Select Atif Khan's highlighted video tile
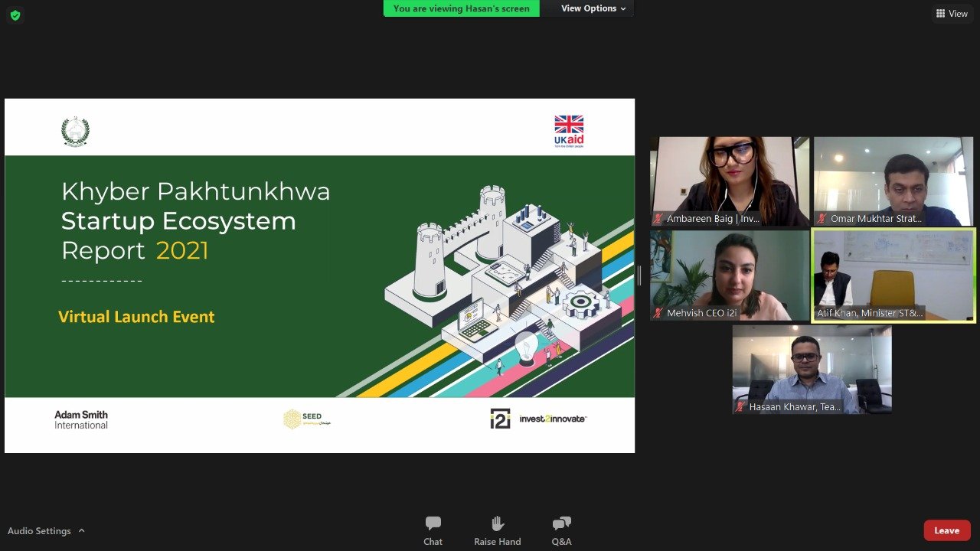 tap(893, 275)
